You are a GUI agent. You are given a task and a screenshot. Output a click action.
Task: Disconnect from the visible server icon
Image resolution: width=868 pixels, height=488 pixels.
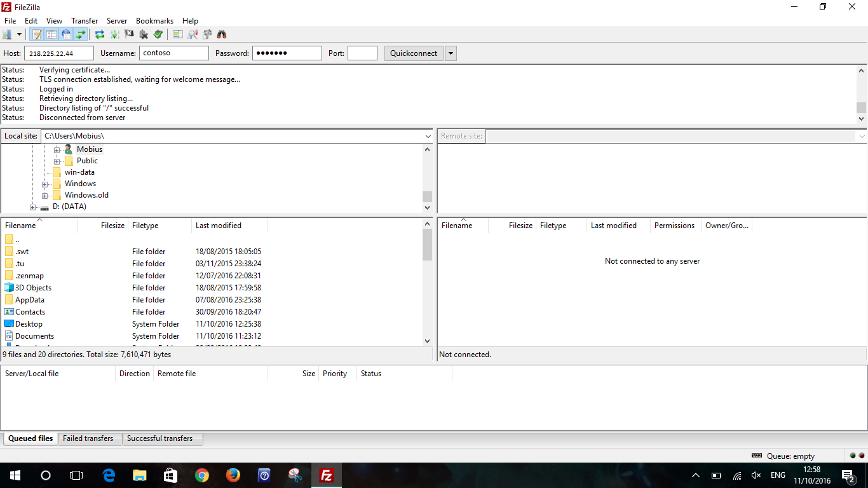click(x=143, y=34)
